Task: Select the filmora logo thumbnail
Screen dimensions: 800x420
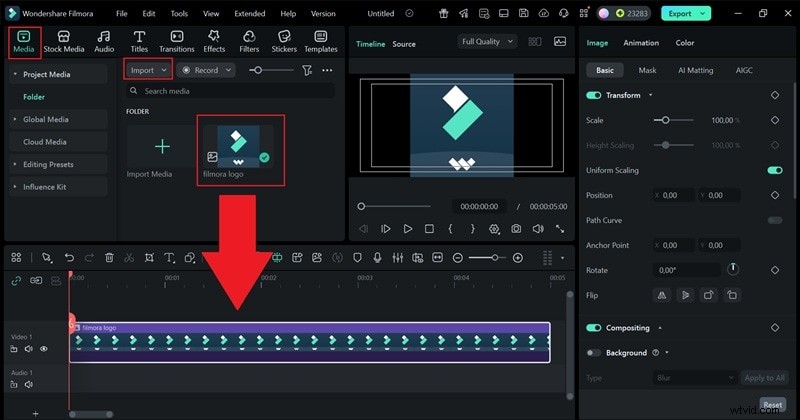Action: point(238,146)
